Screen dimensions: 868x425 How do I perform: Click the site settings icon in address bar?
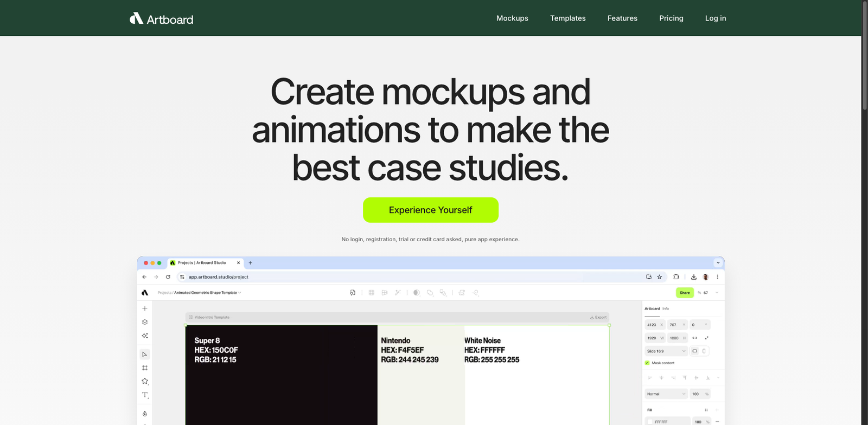[x=182, y=276]
